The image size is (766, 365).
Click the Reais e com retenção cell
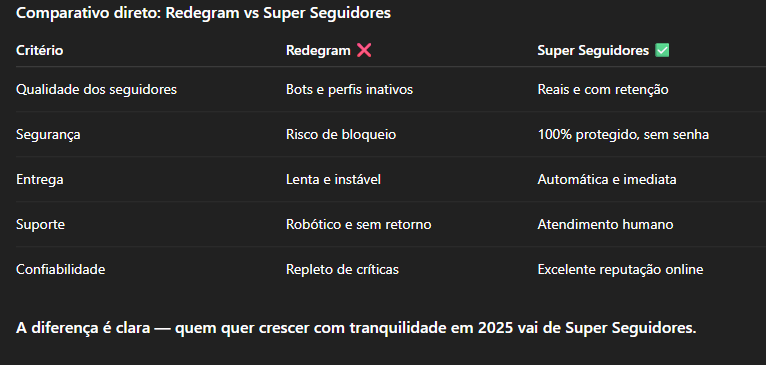[x=603, y=89]
